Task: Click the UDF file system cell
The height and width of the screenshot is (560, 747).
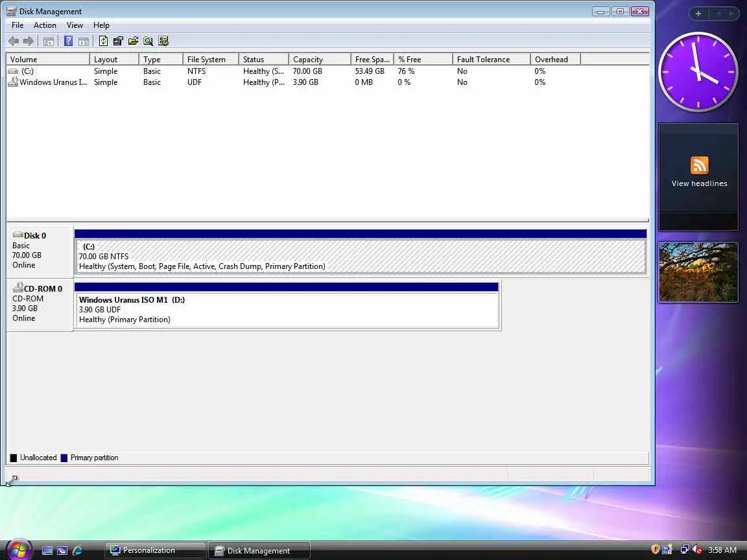Action: coord(195,82)
